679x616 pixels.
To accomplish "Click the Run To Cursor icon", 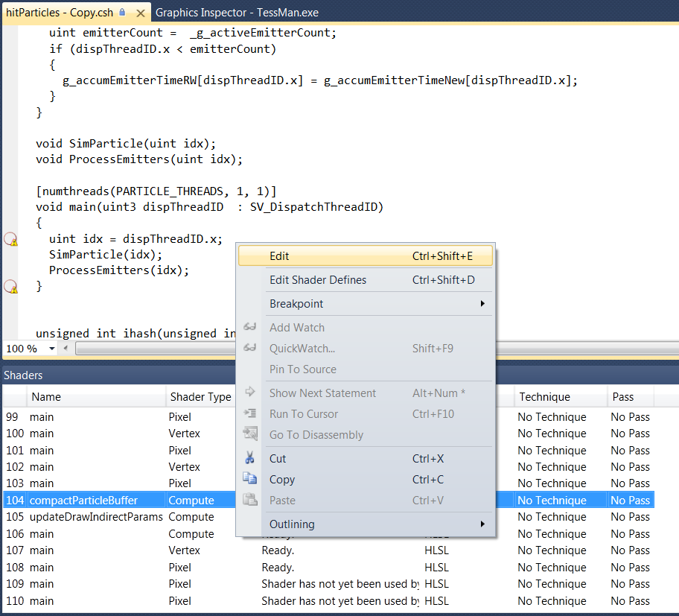I will click(250, 413).
